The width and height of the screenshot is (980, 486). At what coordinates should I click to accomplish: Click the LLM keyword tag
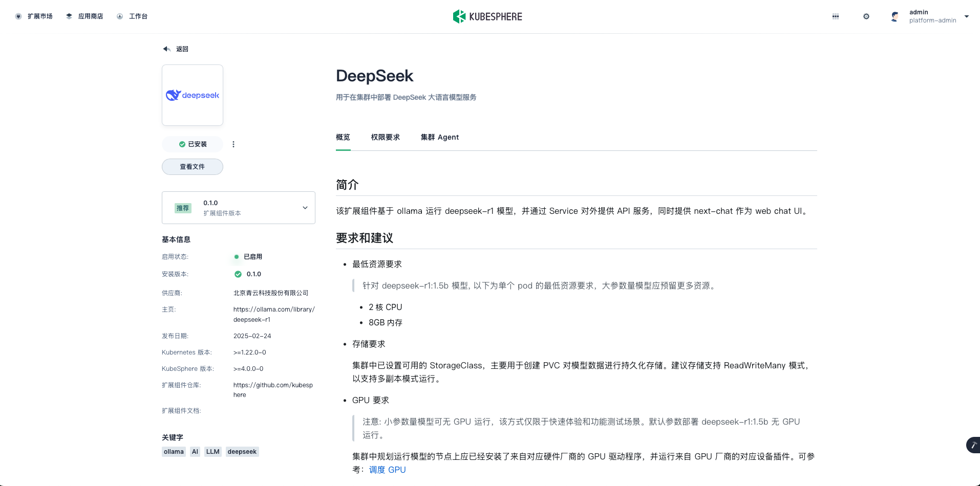[x=213, y=452]
